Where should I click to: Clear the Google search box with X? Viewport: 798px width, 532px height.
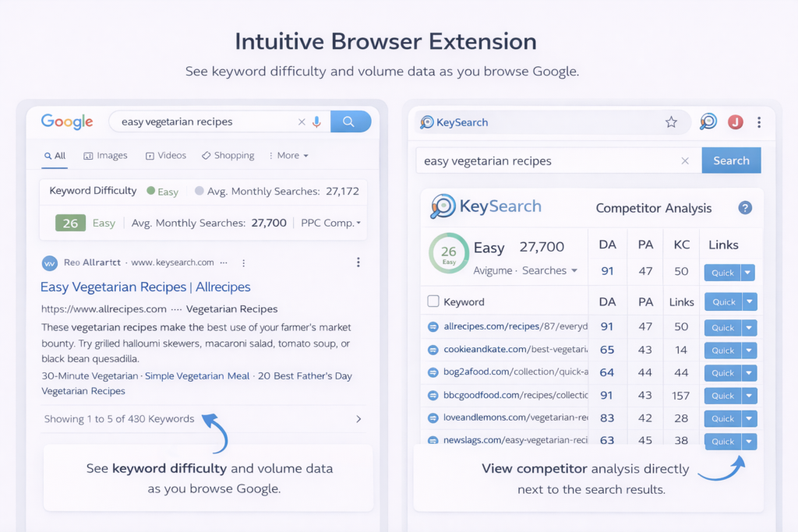tap(302, 122)
